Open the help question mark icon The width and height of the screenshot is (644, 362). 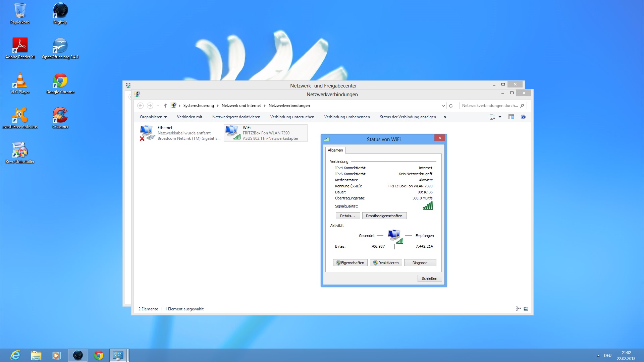[523, 117]
